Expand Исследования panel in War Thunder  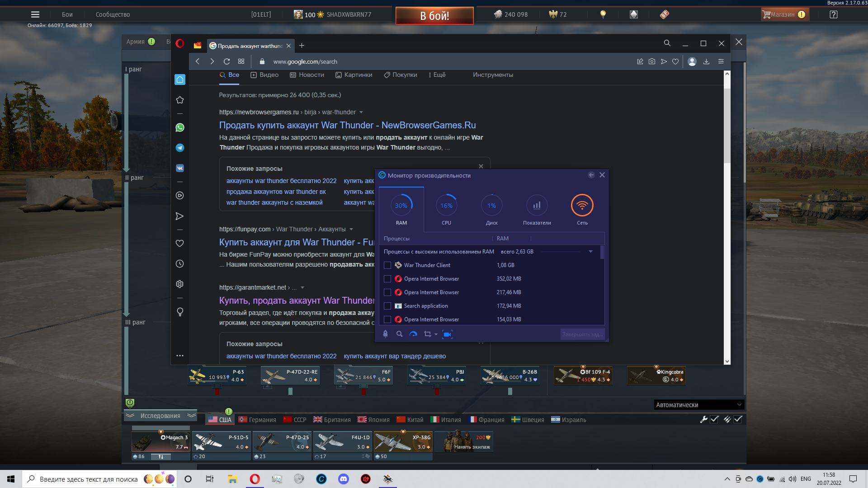(x=160, y=416)
